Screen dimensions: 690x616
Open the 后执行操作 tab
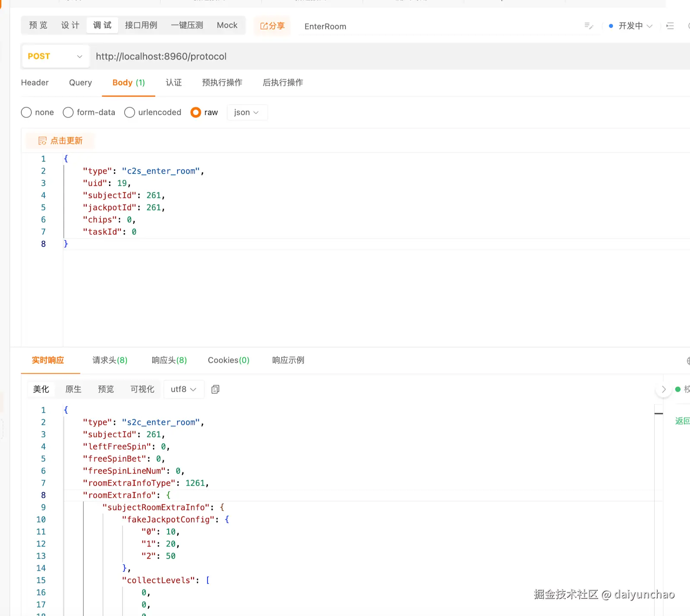click(283, 82)
